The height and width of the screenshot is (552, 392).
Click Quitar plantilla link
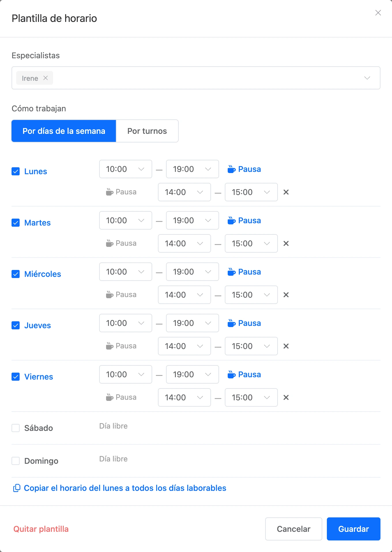[x=41, y=529]
